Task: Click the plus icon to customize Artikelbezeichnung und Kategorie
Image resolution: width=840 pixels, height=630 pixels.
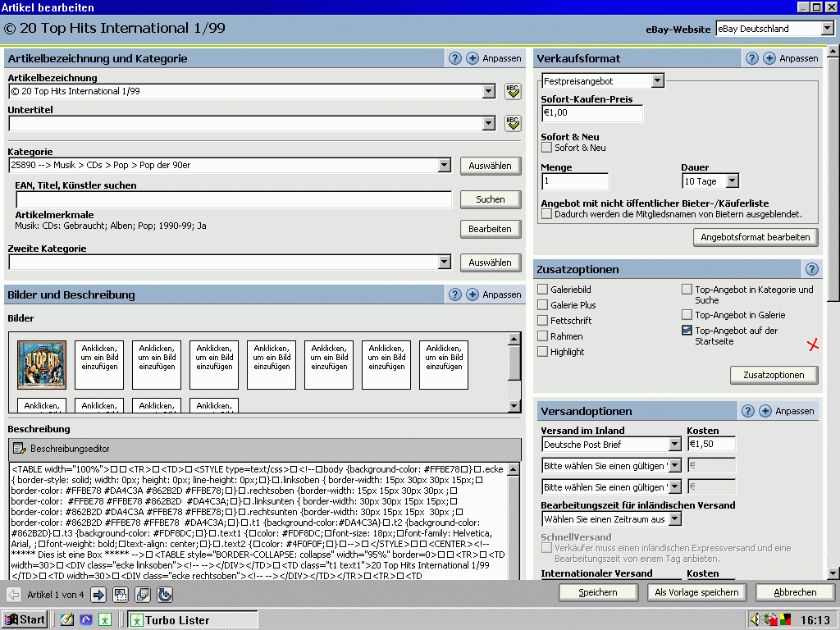Action: [472, 58]
